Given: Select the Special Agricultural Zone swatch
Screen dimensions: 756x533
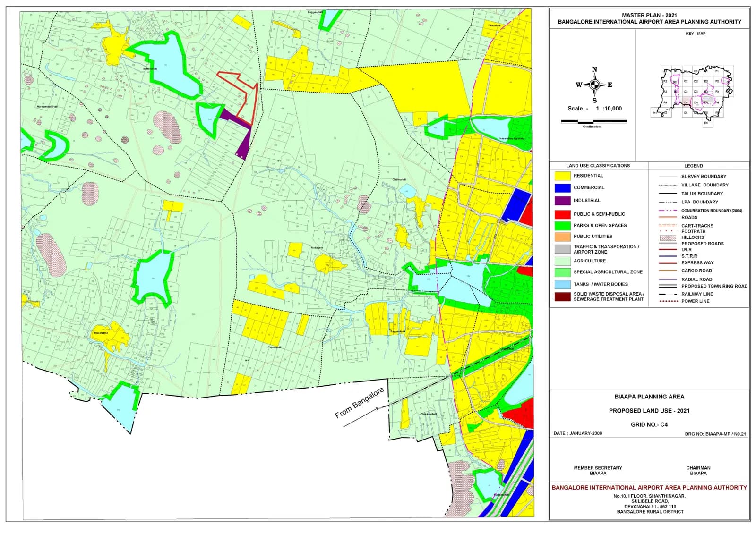Looking at the screenshot, I should click(x=562, y=272).
